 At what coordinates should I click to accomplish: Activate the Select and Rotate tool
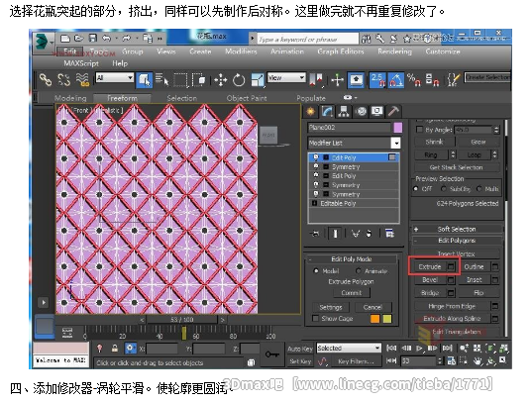(x=239, y=81)
